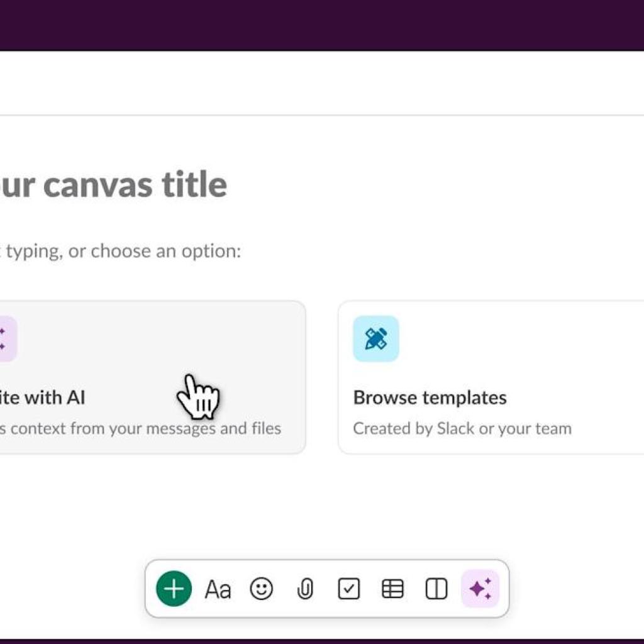
Task: Open the "Browse templates" card
Action: coord(491,377)
